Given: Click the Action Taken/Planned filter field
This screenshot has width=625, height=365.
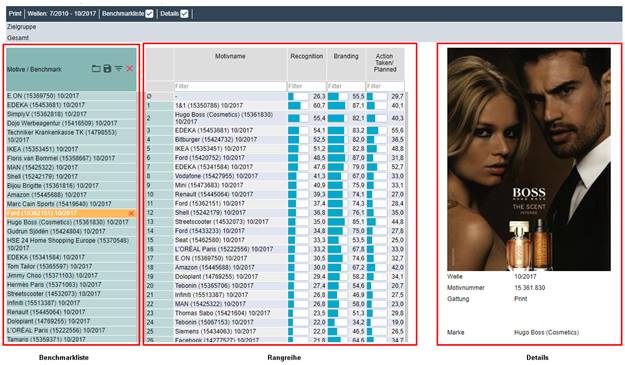Looking at the screenshot, I should click(x=385, y=86).
